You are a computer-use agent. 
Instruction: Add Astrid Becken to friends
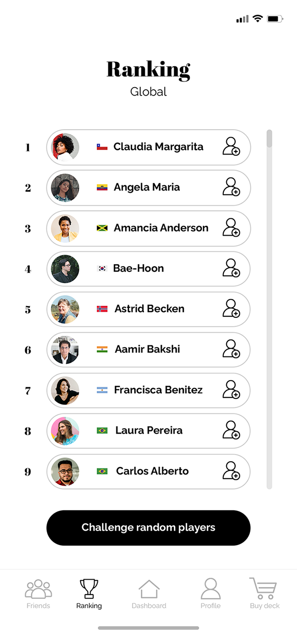point(231,309)
